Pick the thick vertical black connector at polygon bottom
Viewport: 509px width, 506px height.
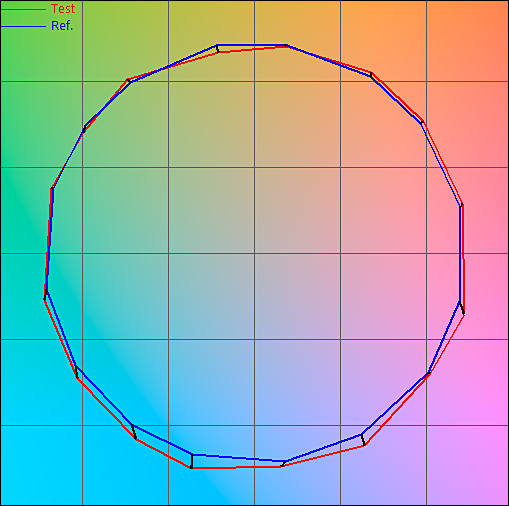192,461
